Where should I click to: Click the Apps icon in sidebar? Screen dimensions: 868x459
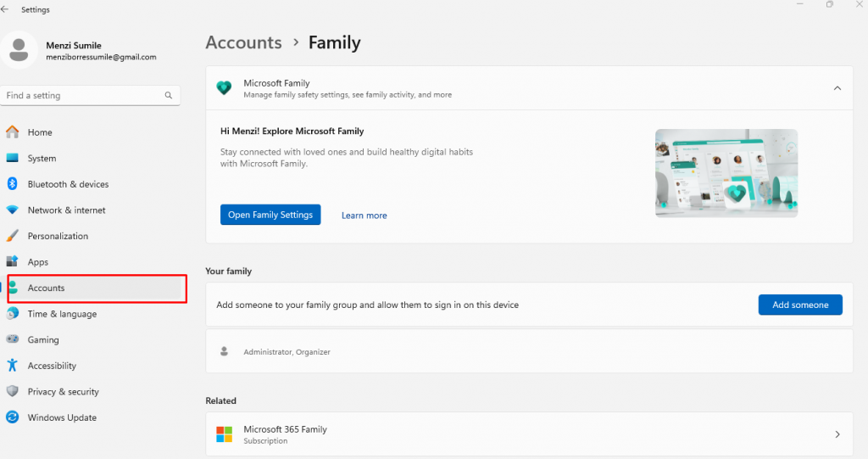pyautogui.click(x=12, y=261)
